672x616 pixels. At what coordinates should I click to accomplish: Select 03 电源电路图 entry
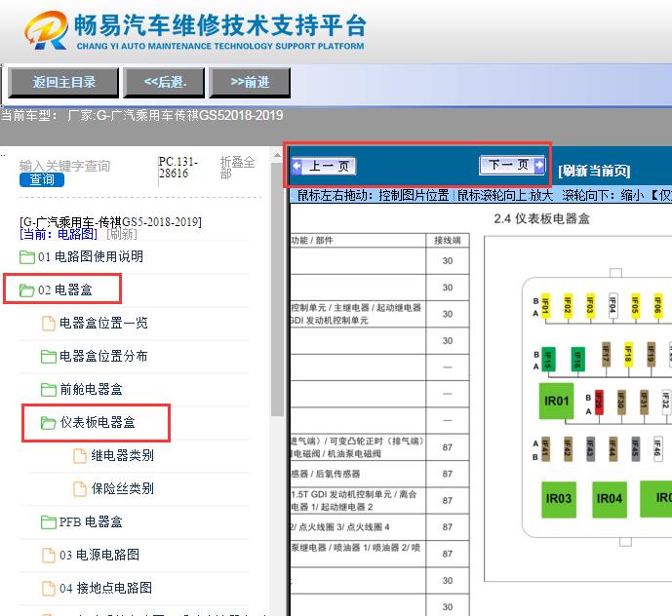[x=99, y=555]
